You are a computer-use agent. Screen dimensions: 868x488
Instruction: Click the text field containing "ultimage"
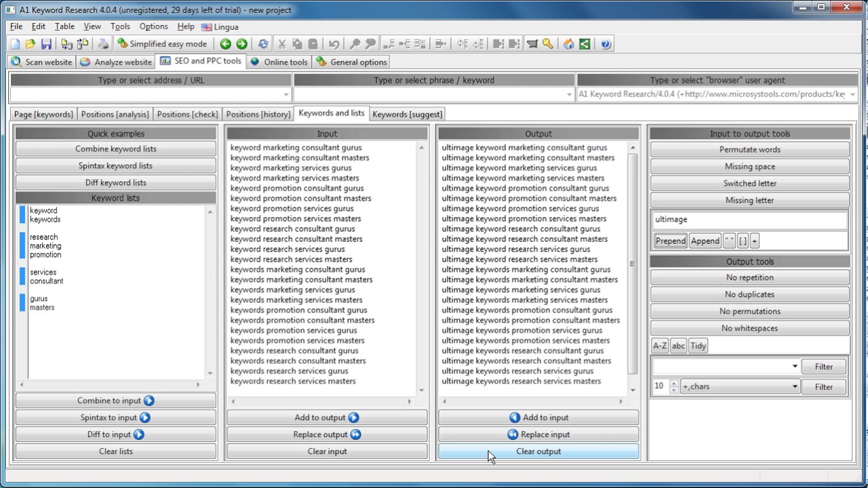(750, 220)
